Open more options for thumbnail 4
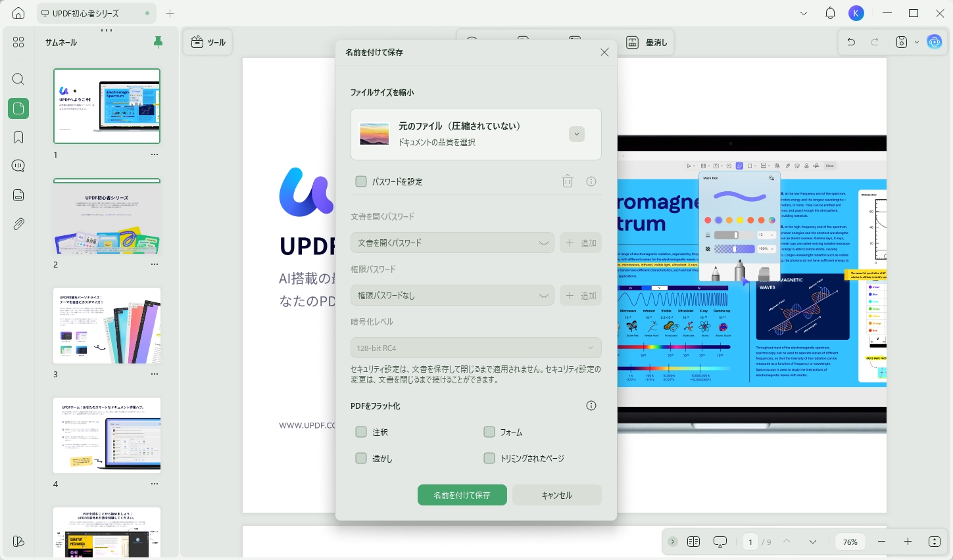Screen dimensions: 953x560 point(155,484)
